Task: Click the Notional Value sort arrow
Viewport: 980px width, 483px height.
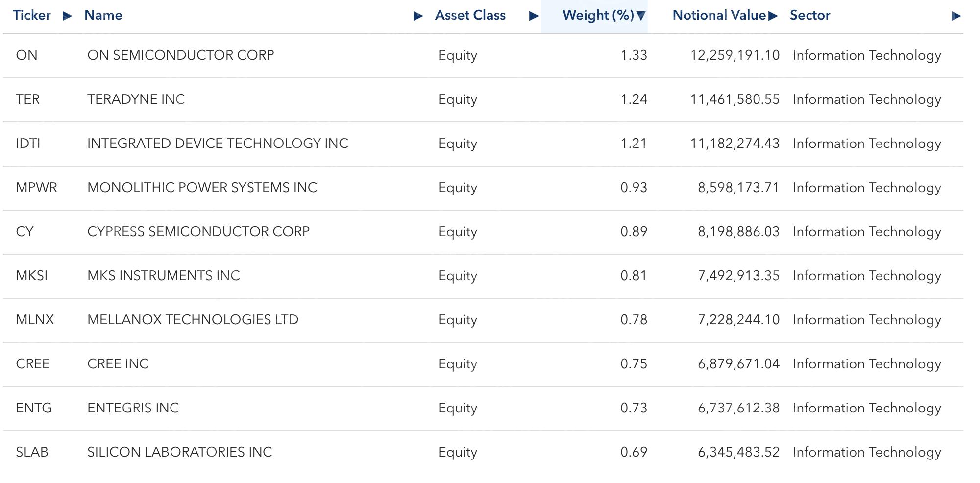Action: click(x=773, y=16)
